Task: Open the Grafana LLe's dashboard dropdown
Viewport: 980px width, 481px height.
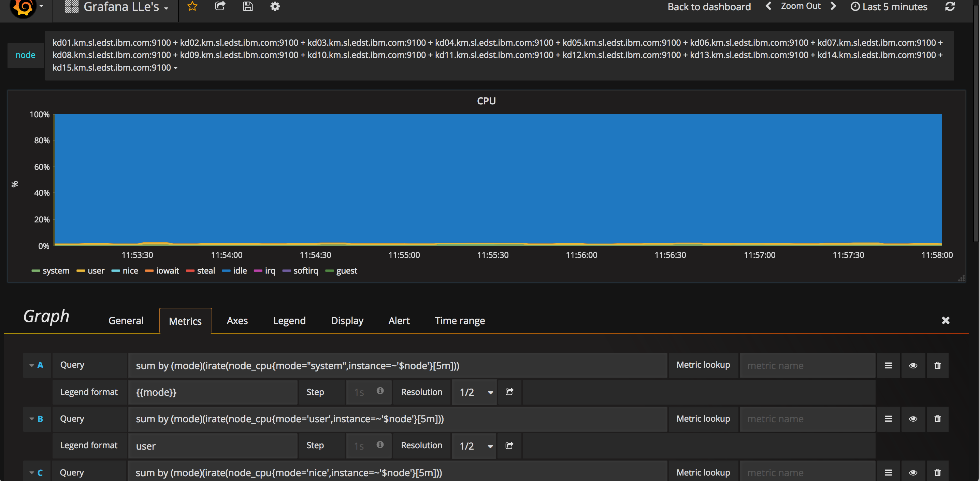Action: click(126, 7)
